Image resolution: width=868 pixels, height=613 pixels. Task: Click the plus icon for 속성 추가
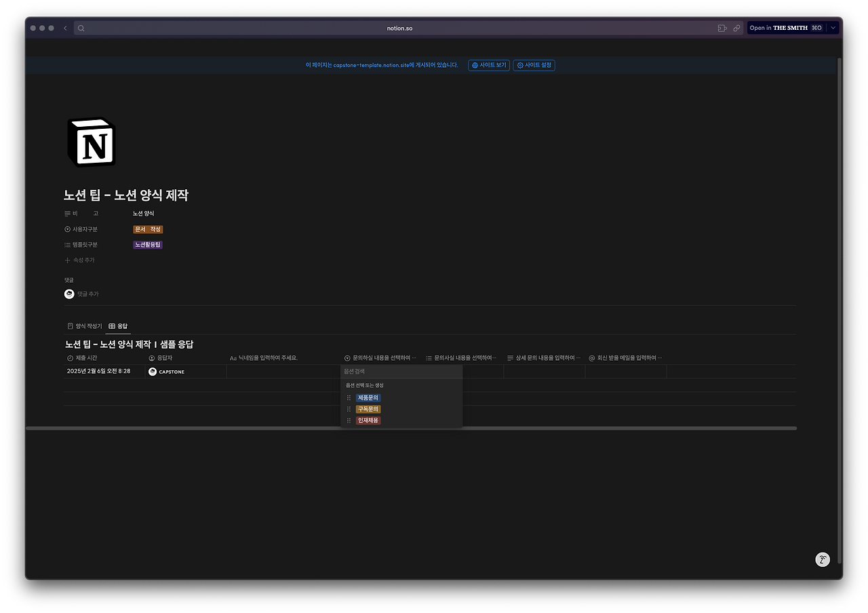(x=67, y=260)
